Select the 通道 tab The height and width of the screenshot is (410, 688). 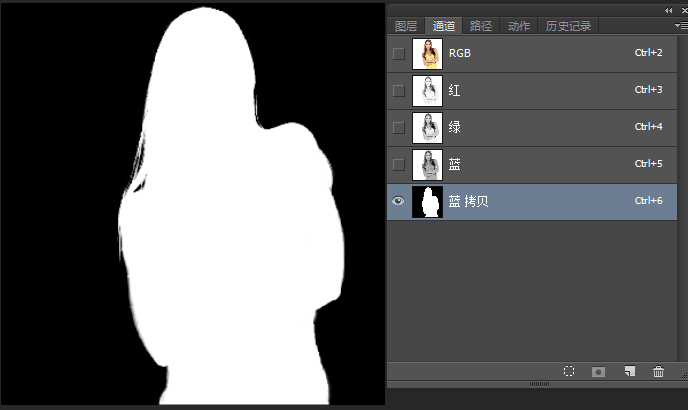point(444,26)
